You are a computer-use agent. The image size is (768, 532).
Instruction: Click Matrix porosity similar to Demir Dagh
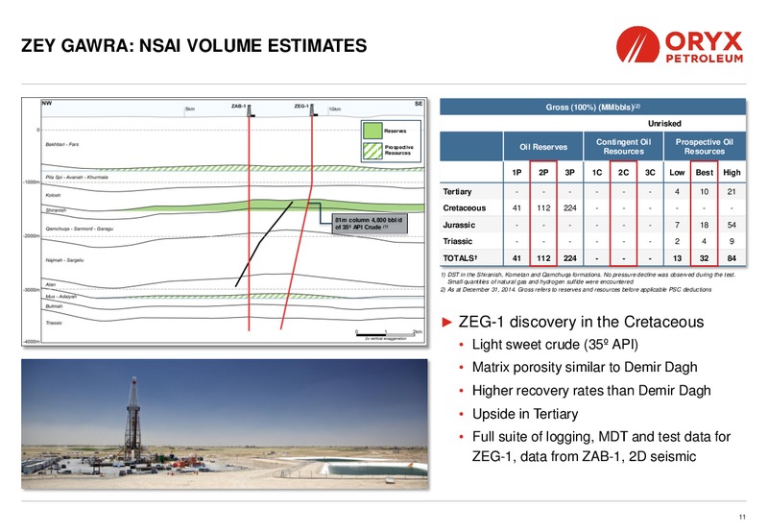click(585, 367)
